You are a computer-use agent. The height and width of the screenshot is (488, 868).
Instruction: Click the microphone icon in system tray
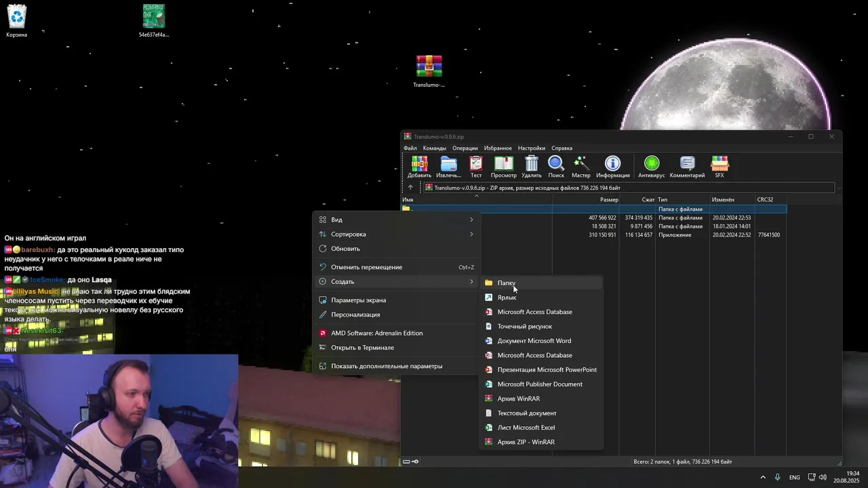click(777, 477)
